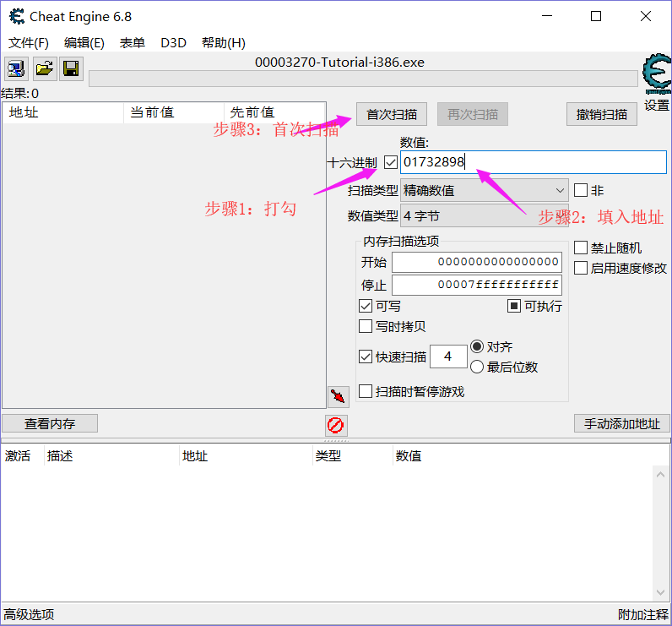The height and width of the screenshot is (626, 672).
Task: Click the 再次扫描 button
Action: [473, 115]
